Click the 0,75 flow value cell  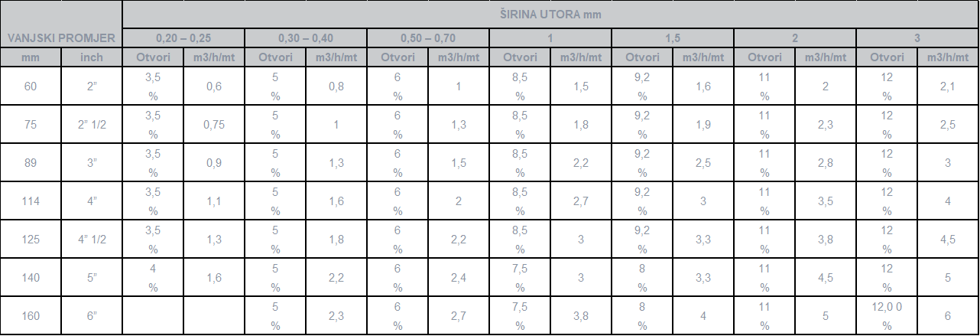point(214,125)
